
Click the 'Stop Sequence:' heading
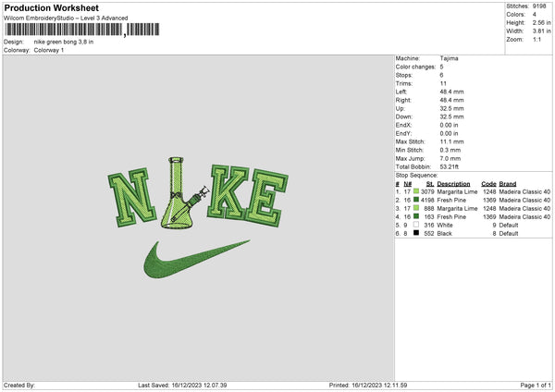pos(416,176)
